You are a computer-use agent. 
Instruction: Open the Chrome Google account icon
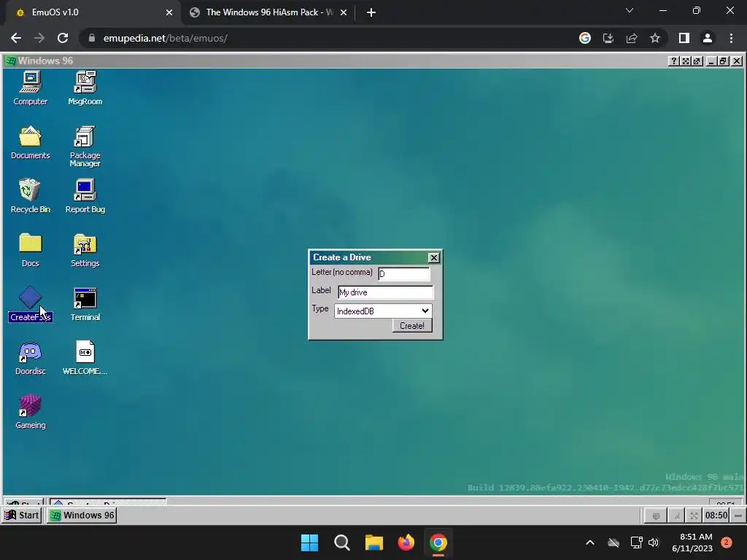tap(585, 38)
